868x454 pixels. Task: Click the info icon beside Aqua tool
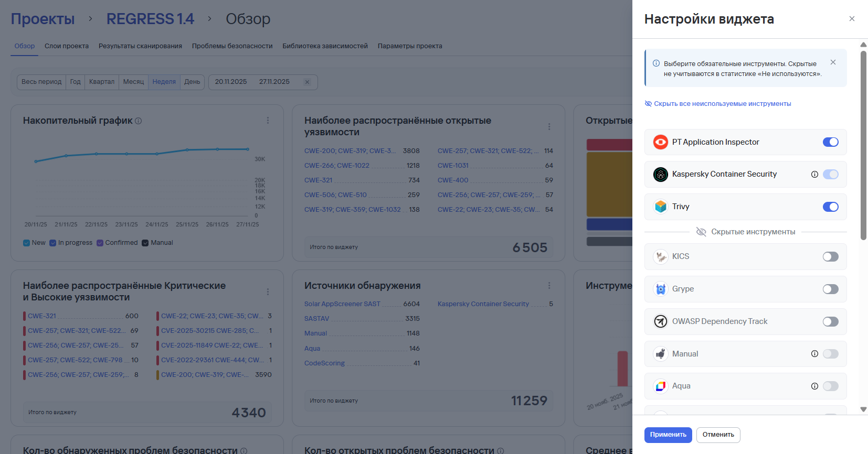tap(814, 386)
